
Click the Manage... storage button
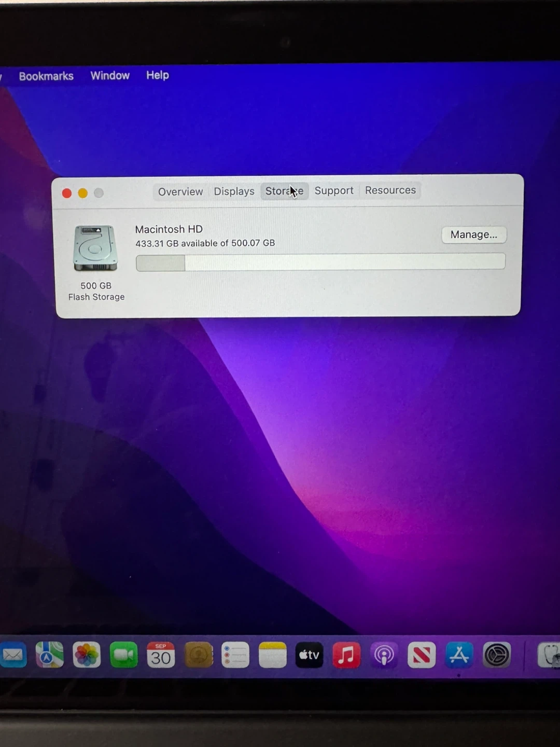tap(473, 234)
